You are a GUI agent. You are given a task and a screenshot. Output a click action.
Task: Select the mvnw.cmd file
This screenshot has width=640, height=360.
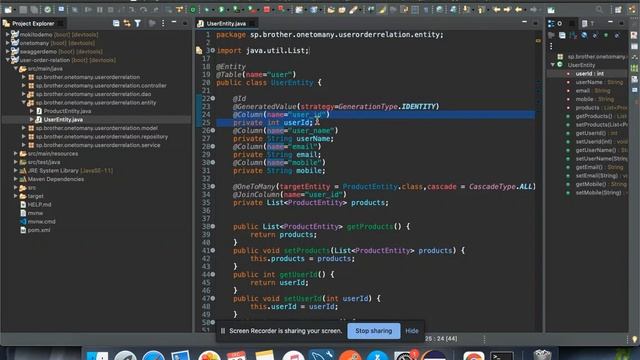(x=41, y=222)
